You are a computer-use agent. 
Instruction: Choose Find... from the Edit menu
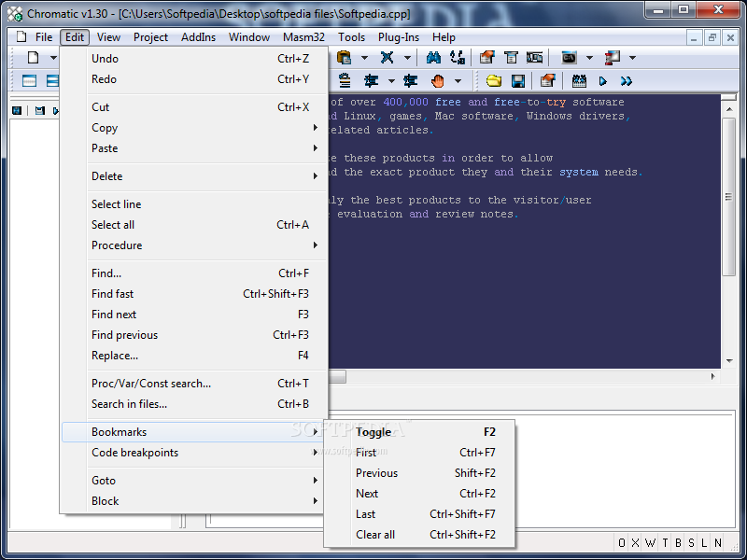(x=194, y=273)
